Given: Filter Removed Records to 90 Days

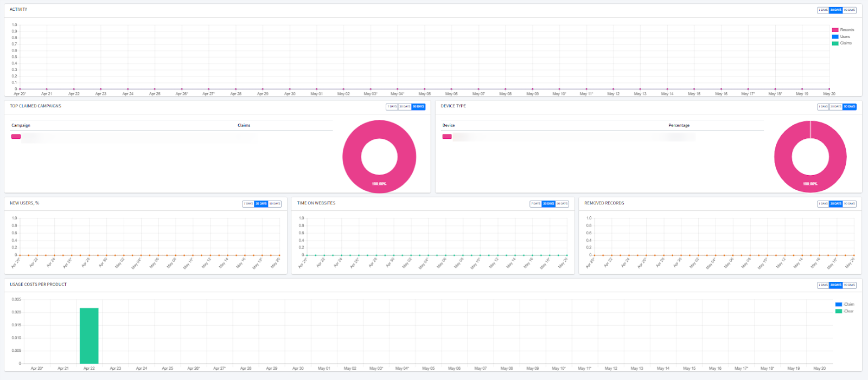Looking at the screenshot, I should click(x=850, y=204).
